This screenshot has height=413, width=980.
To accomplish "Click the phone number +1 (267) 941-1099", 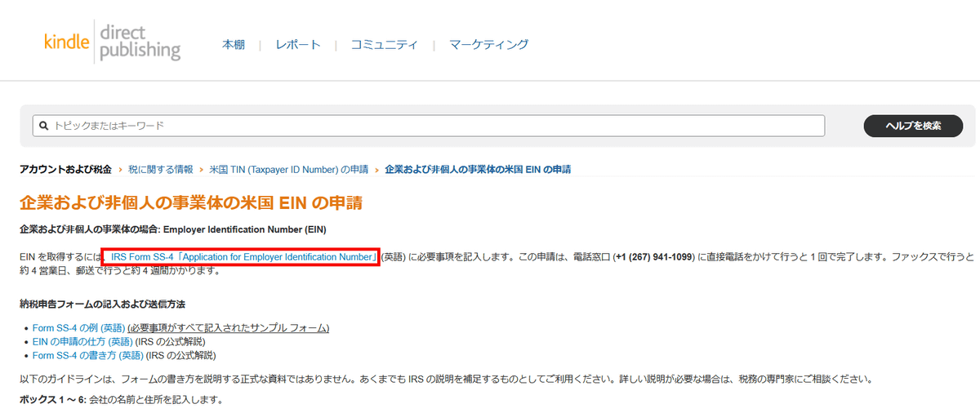I will (x=653, y=257).
